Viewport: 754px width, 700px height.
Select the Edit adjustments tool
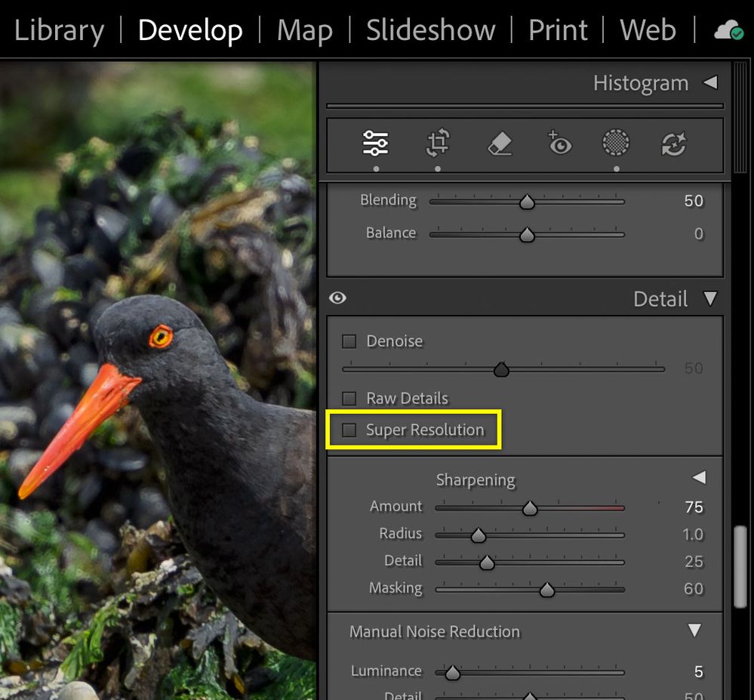[x=375, y=143]
